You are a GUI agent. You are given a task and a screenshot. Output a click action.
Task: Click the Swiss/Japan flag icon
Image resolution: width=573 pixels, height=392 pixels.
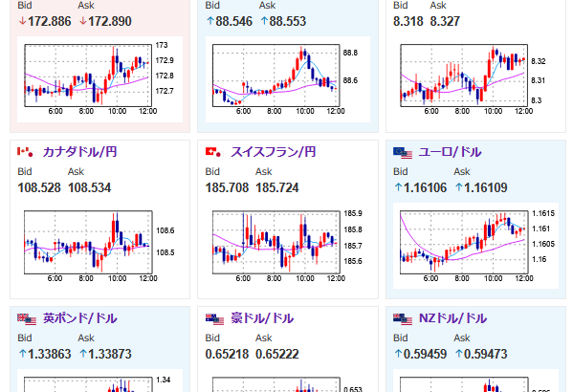point(214,152)
